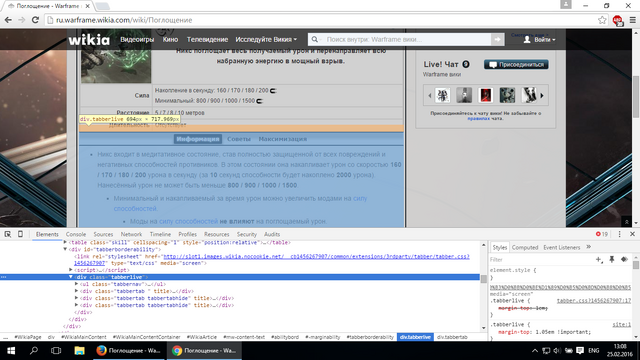Click the Adblock extension icon

[x=618, y=20]
